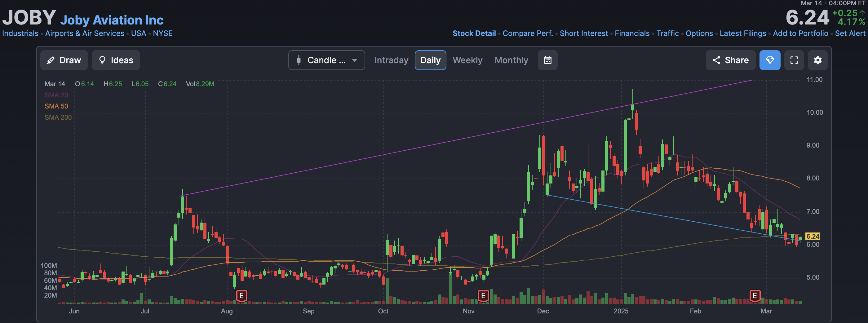
Task: Click the blue diamond premium icon
Action: pos(770,60)
